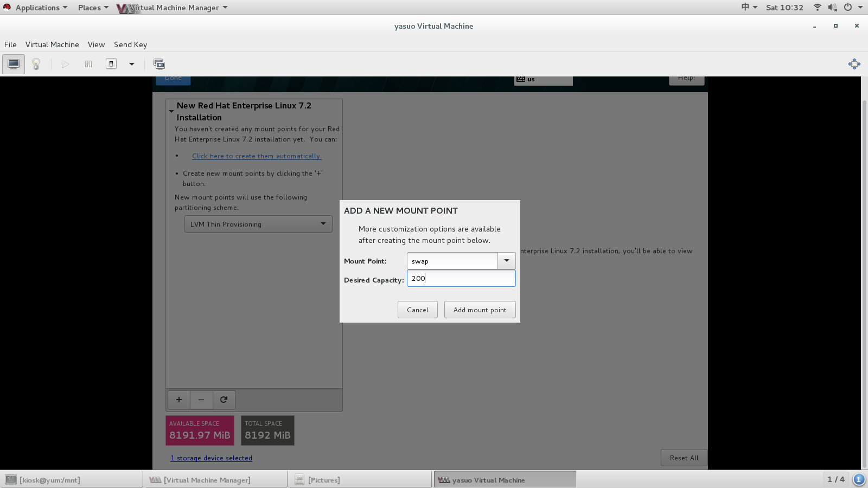Click the Reset All button
Viewport: 868px width, 488px height.
point(684,458)
